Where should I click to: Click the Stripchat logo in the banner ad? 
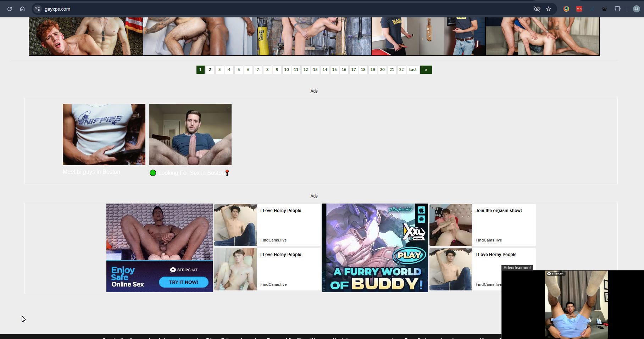pyautogui.click(x=184, y=270)
